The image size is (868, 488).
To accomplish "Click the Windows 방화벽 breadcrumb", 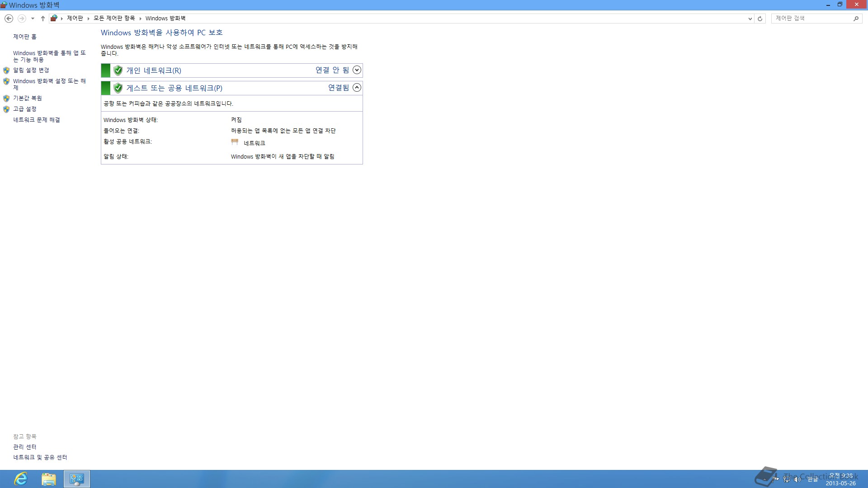I will click(165, 18).
